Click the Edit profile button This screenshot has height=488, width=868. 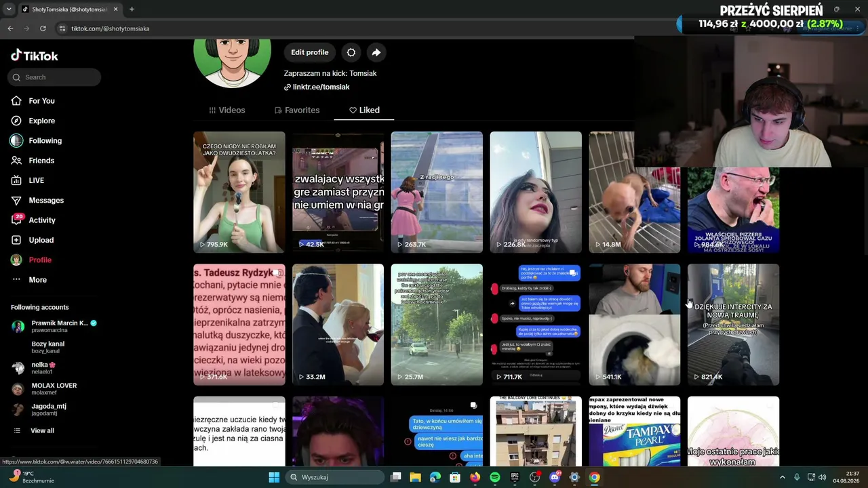point(310,52)
